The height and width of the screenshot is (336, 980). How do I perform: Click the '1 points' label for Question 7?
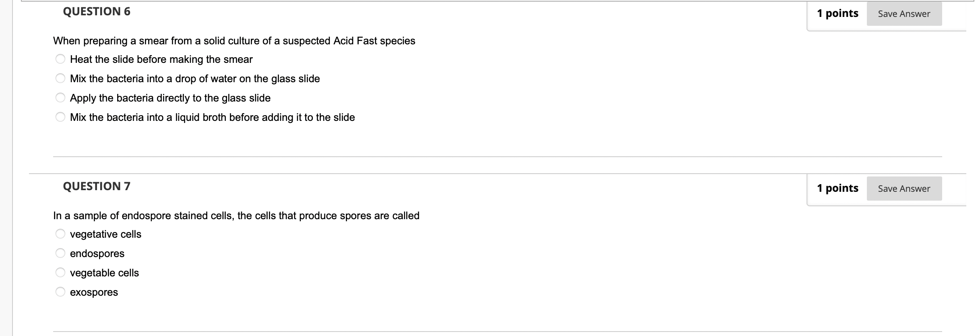(x=837, y=188)
